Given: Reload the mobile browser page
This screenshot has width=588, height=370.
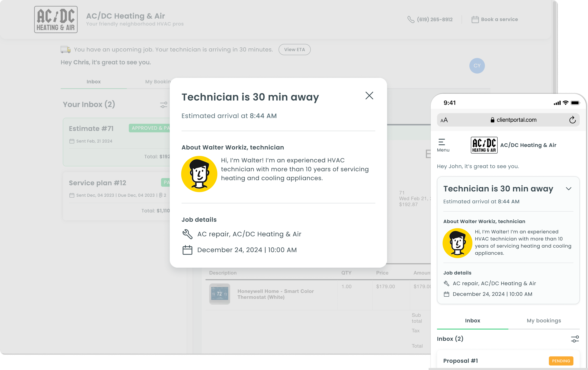Looking at the screenshot, I should coord(572,120).
